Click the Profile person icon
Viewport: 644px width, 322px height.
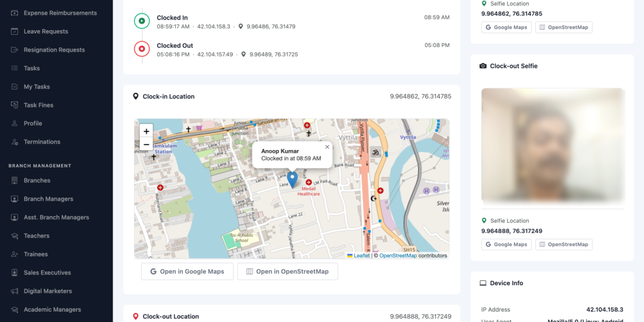(x=14, y=123)
